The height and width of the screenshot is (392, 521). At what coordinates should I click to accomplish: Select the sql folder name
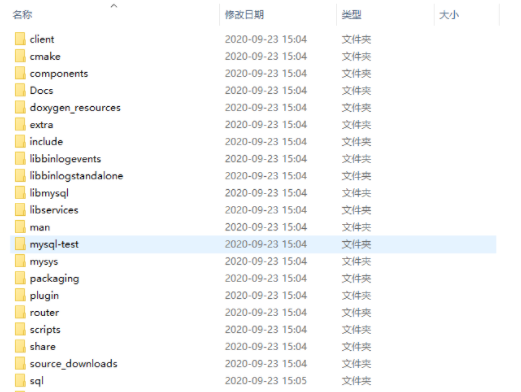(x=36, y=381)
